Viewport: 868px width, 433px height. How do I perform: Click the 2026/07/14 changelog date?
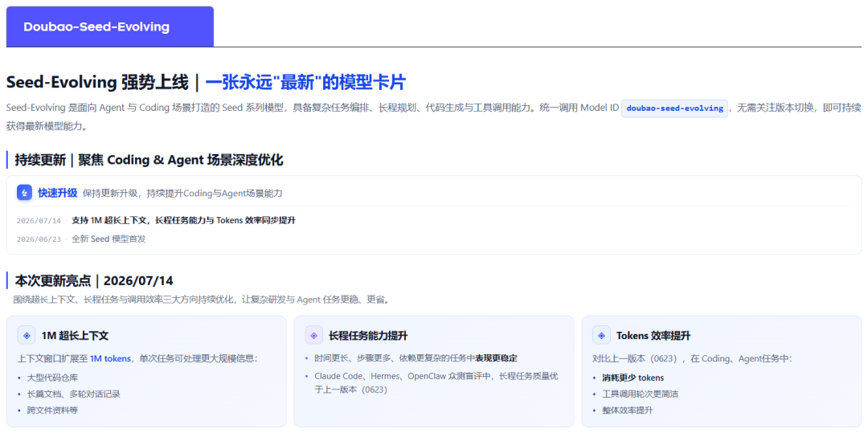(x=39, y=221)
